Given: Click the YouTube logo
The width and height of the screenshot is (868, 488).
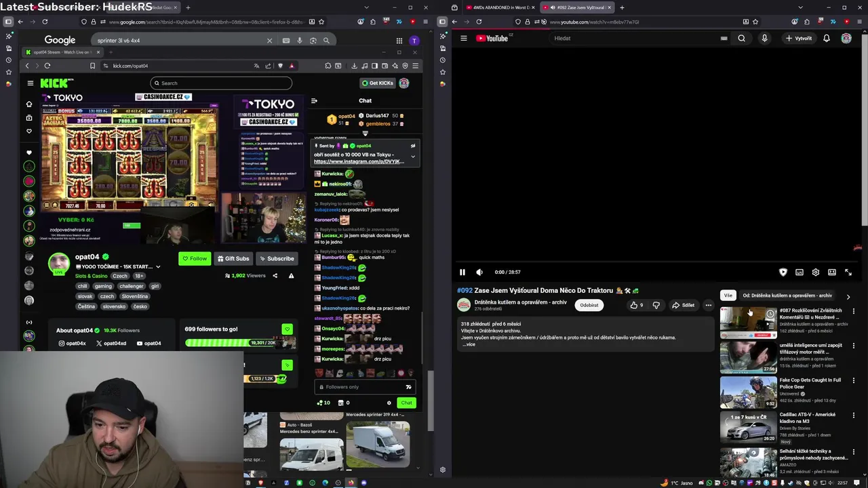Looking at the screenshot, I should pyautogui.click(x=492, y=38).
